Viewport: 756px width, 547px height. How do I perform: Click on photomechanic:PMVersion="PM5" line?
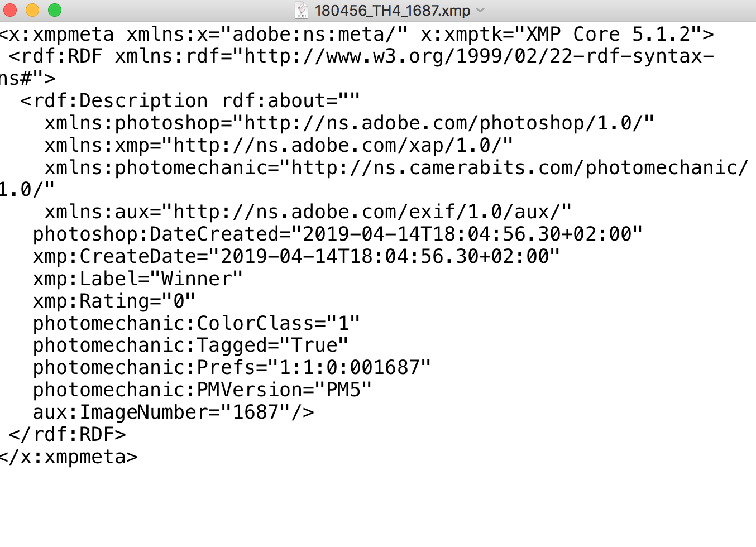(x=202, y=390)
